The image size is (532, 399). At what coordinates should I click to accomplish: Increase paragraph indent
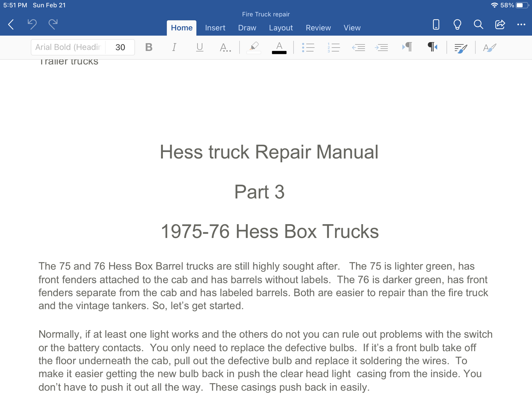381,48
